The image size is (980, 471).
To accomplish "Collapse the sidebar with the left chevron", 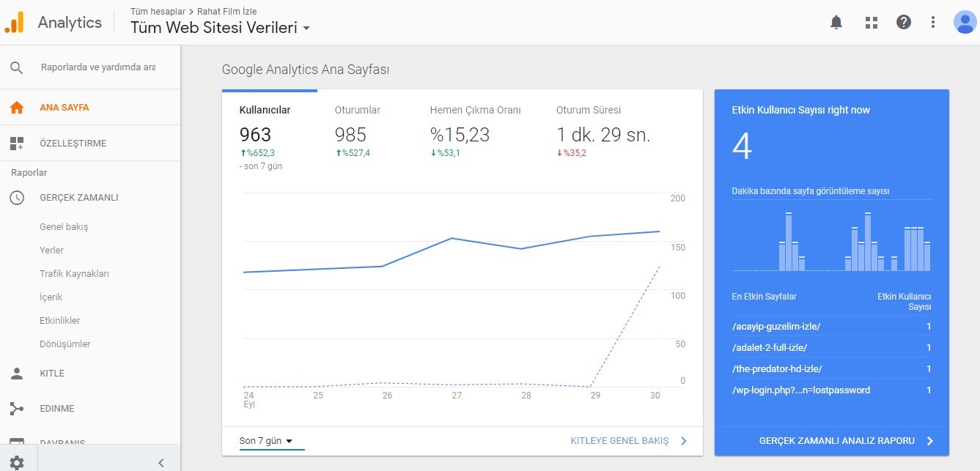I will tap(161, 462).
